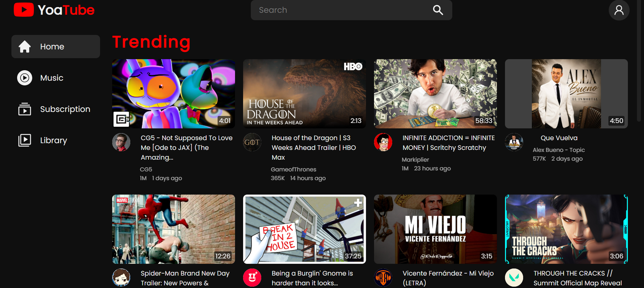Select Library in the sidebar
This screenshot has height=288, width=644.
tap(56, 140)
